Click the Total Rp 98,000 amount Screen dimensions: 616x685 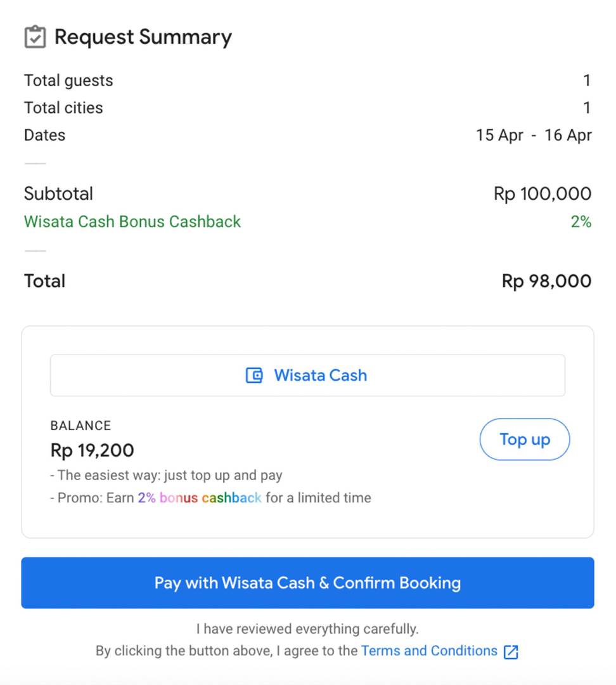pos(546,281)
